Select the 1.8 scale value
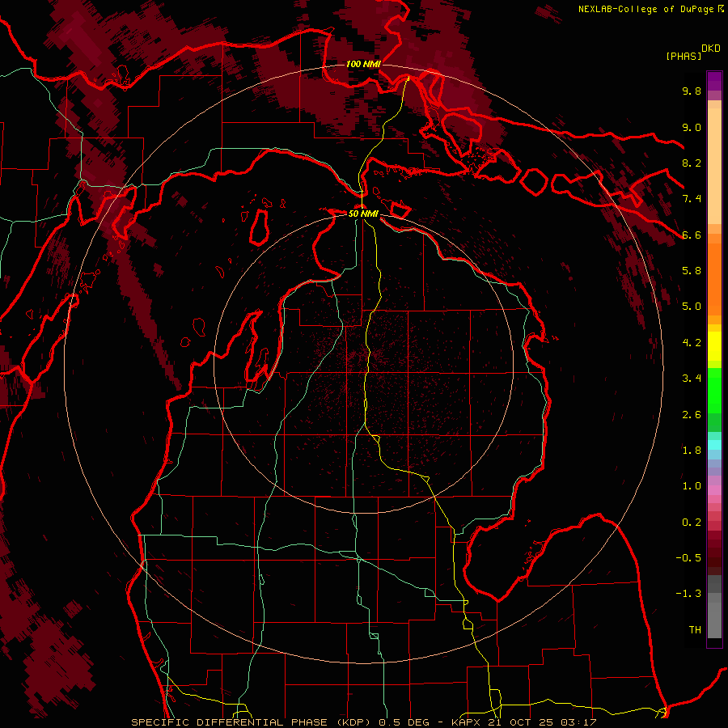The height and width of the screenshot is (728, 728). pos(692,451)
